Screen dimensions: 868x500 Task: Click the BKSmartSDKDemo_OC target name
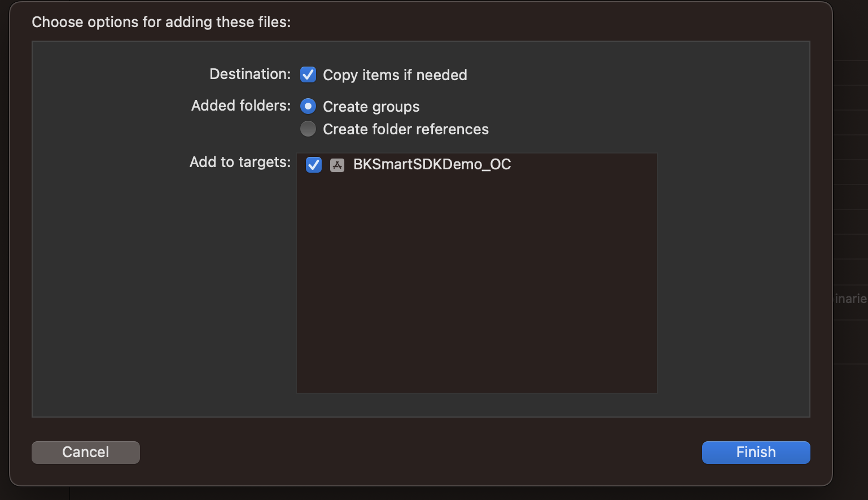pos(432,164)
